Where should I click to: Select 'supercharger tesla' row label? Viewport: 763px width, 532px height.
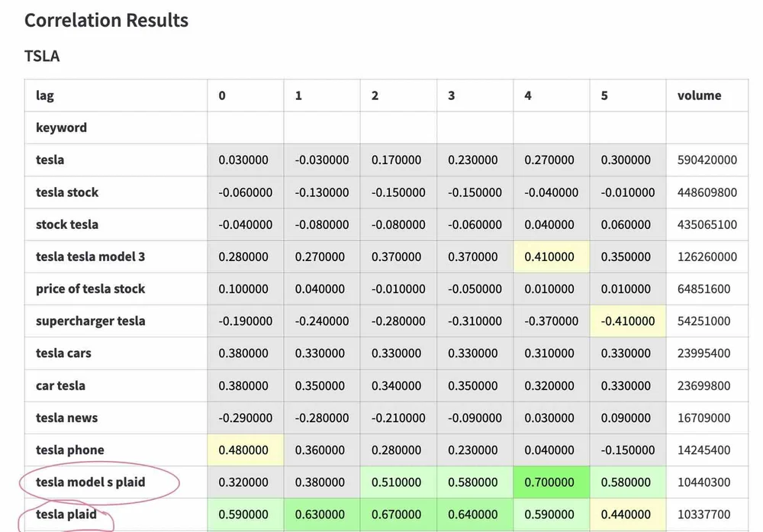(116, 321)
